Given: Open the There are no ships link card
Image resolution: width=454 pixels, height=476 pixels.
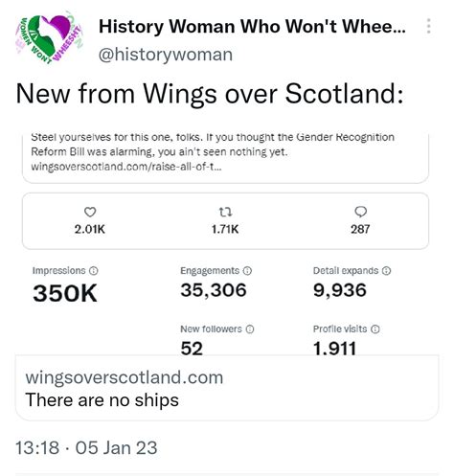Looking at the screenshot, I should pos(227,389).
